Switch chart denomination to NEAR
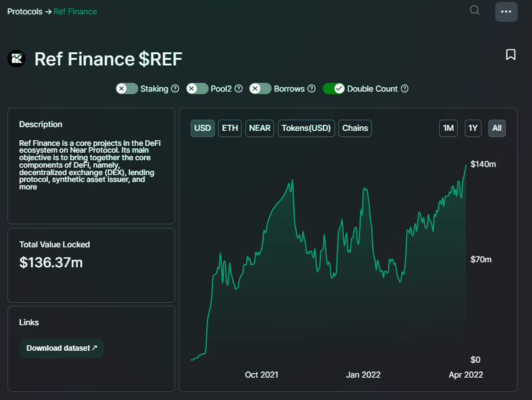Viewport: 532px width, 400px height. click(x=260, y=128)
